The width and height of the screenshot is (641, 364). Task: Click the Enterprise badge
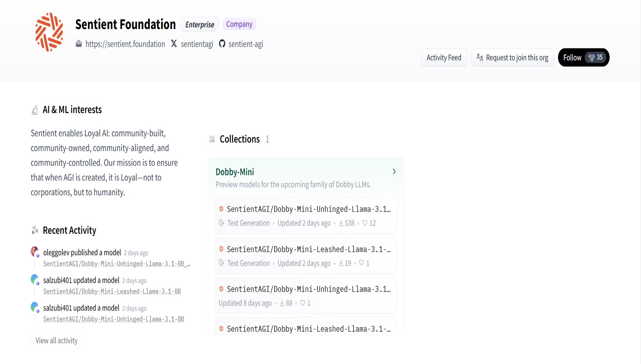coord(200,25)
